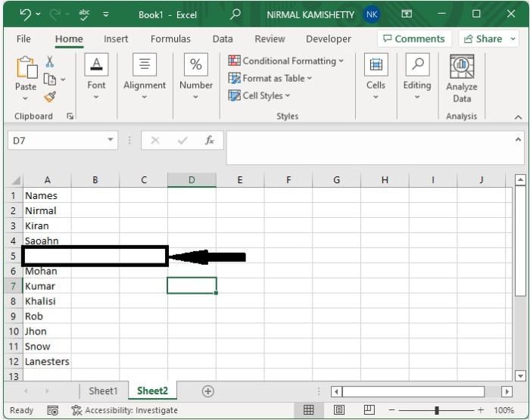Open the Clipboard dialog launcher
The image size is (530, 420).
(x=70, y=117)
